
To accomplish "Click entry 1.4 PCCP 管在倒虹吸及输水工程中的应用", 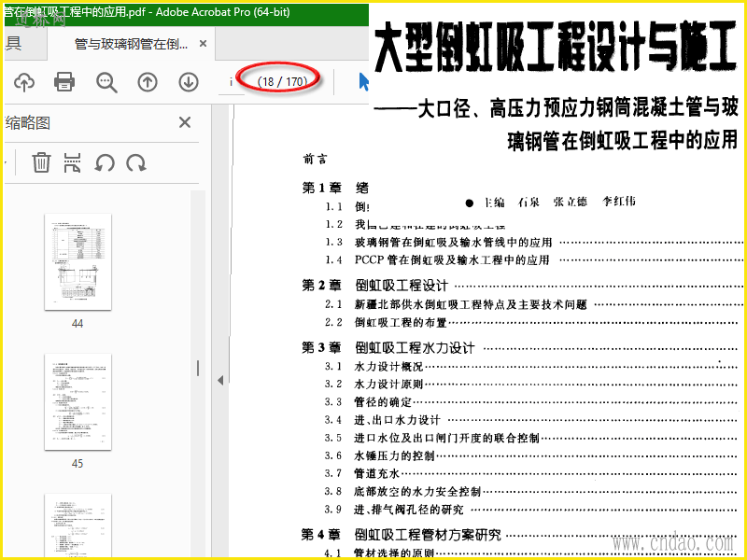I will point(437,260).
